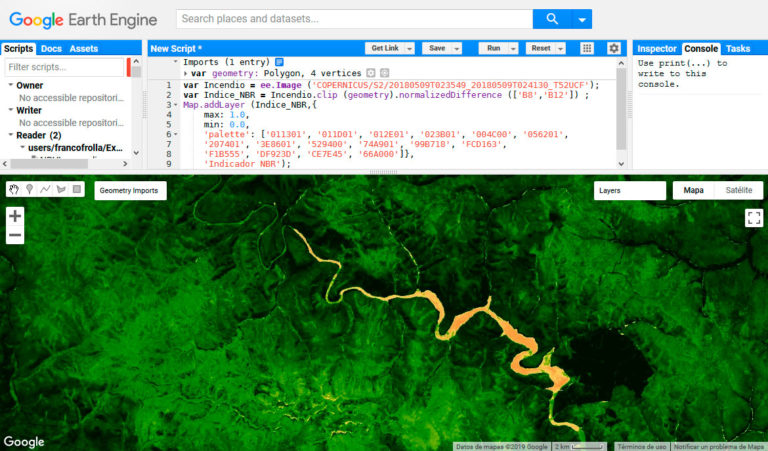Open the editor settings gear icon
The image size is (768, 451).
pos(614,48)
